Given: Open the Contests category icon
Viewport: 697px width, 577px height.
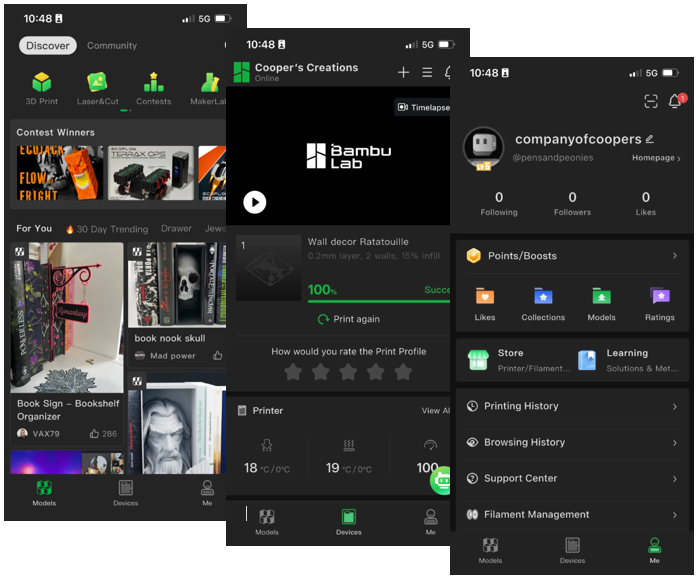Looking at the screenshot, I should (x=153, y=83).
